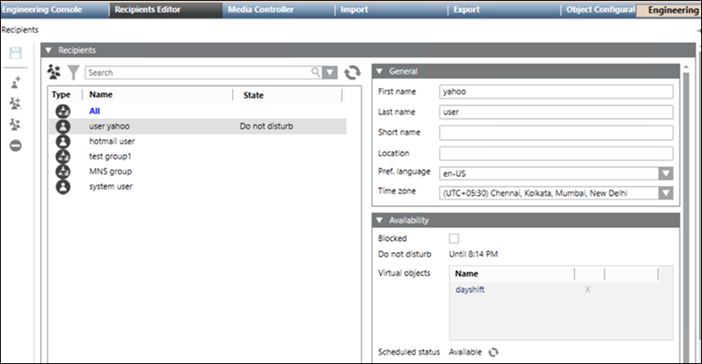702x364 pixels.
Task: Collapse the Availability section
Action: 380,220
